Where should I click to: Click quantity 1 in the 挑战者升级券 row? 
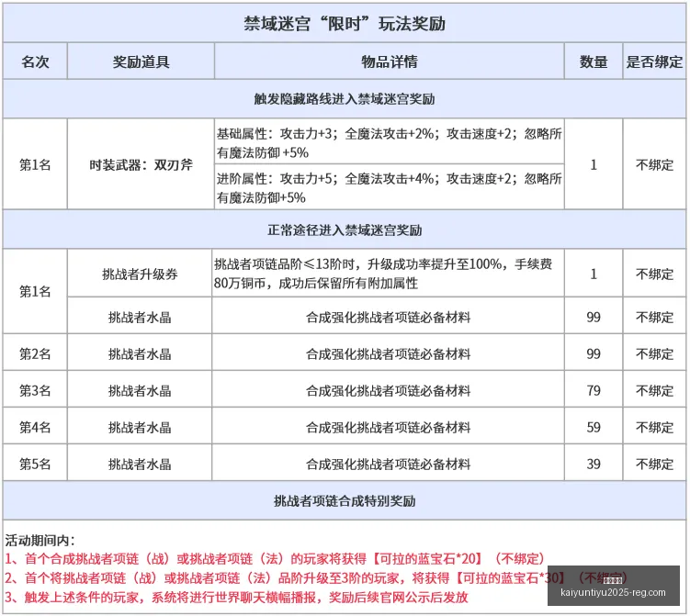[594, 274]
